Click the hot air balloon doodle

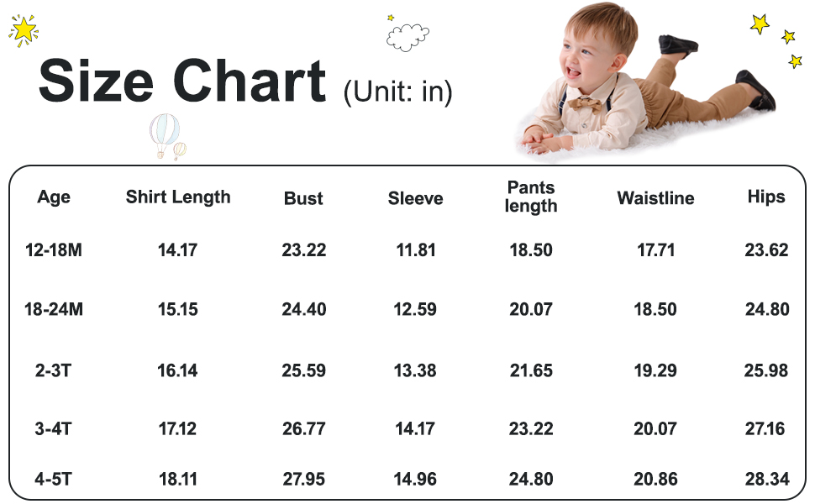click(166, 134)
